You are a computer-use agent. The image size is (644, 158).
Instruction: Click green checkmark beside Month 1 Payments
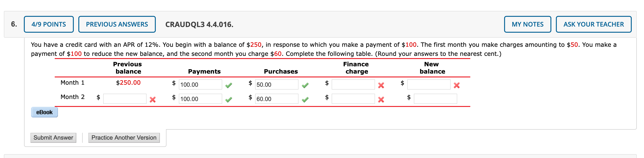(x=228, y=86)
